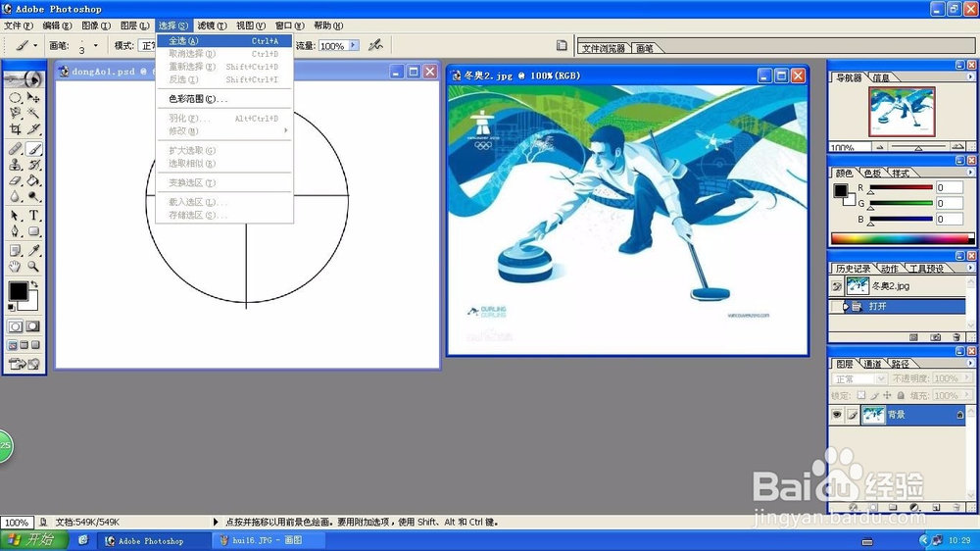
Task: Open the tool preset picker arrow
Action: (35, 45)
